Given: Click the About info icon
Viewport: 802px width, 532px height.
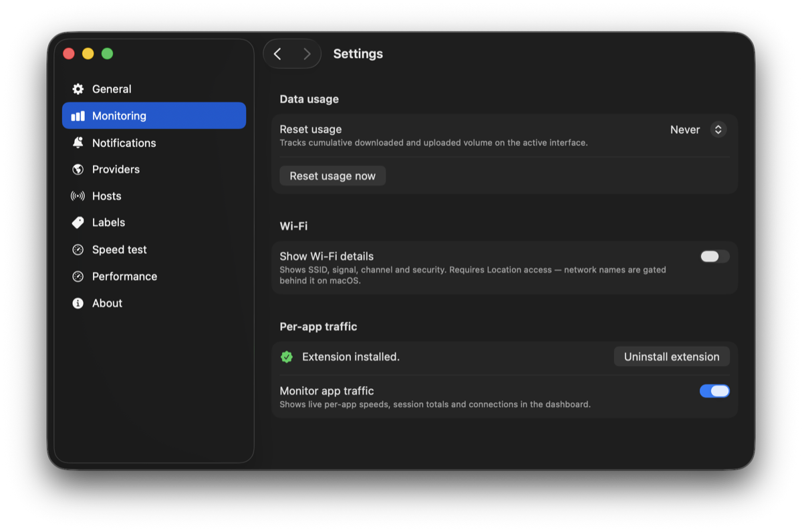Looking at the screenshot, I should coord(78,303).
